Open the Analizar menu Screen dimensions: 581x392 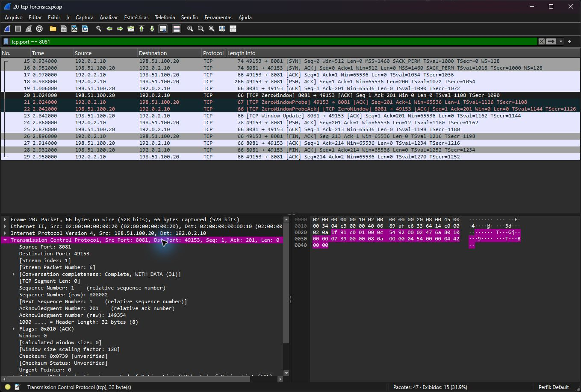pyautogui.click(x=109, y=18)
